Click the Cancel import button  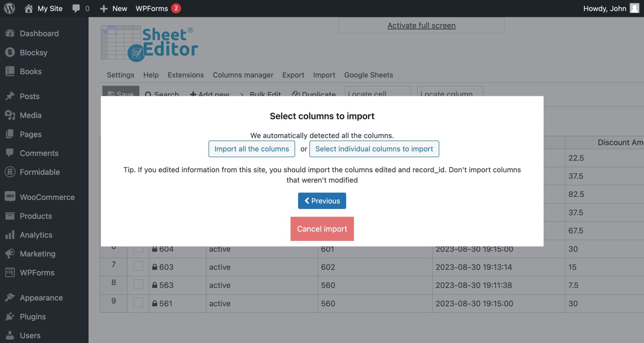(x=322, y=229)
